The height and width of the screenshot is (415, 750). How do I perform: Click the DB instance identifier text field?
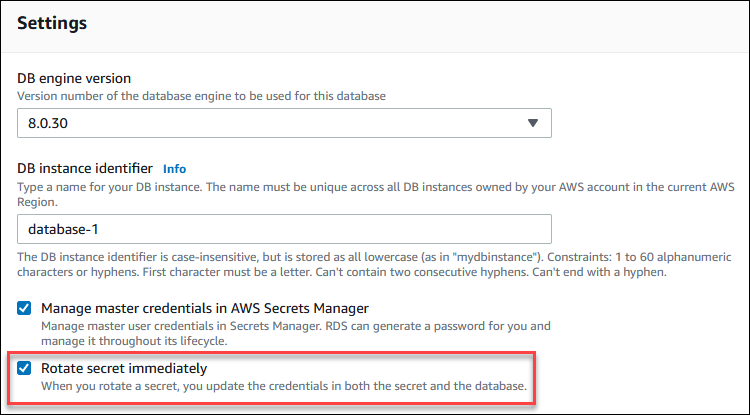(x=284, y=230)
